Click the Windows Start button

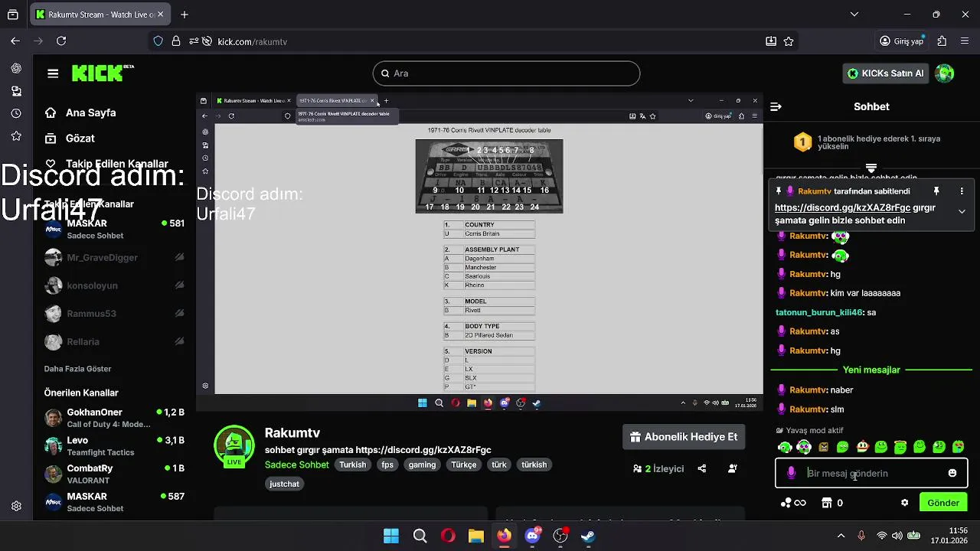point(391,536)
